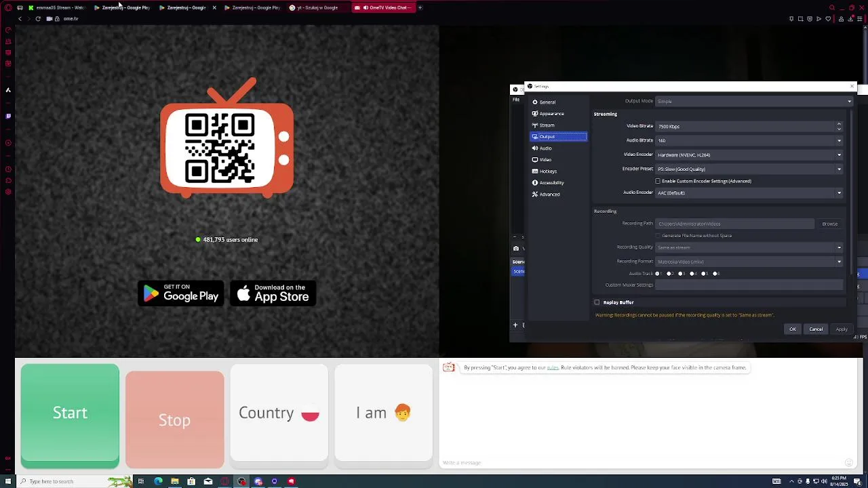Click the Recording Path field
The image size is (868, 488).
pos(734,224)
